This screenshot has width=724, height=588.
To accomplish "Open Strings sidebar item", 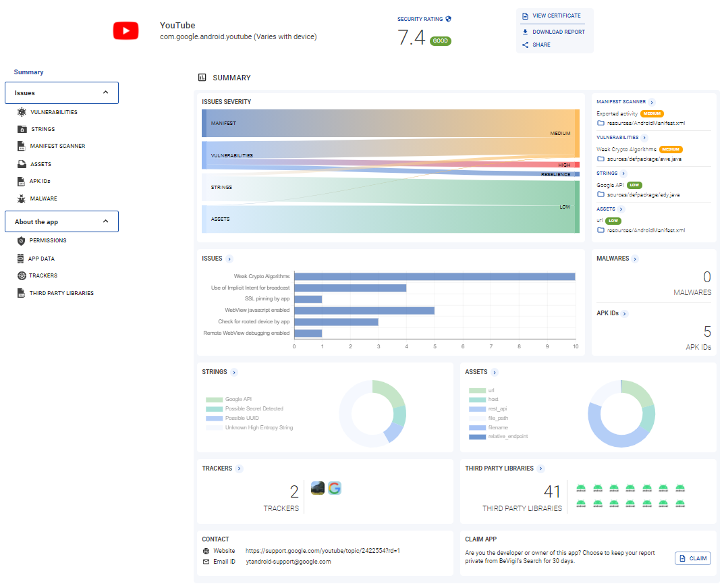I will click(x=43, y=130).
